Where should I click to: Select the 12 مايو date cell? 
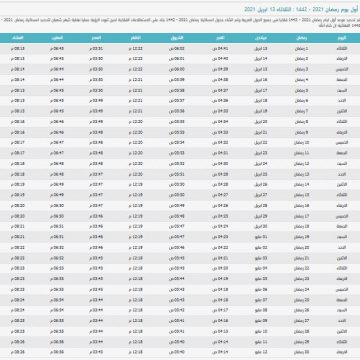coord(261,352)
